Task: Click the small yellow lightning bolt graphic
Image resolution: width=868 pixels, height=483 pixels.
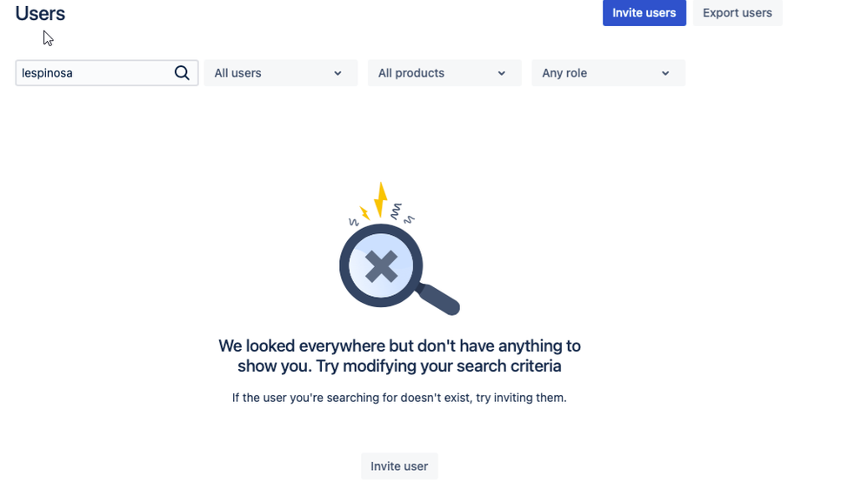Action: pos(364,213)
